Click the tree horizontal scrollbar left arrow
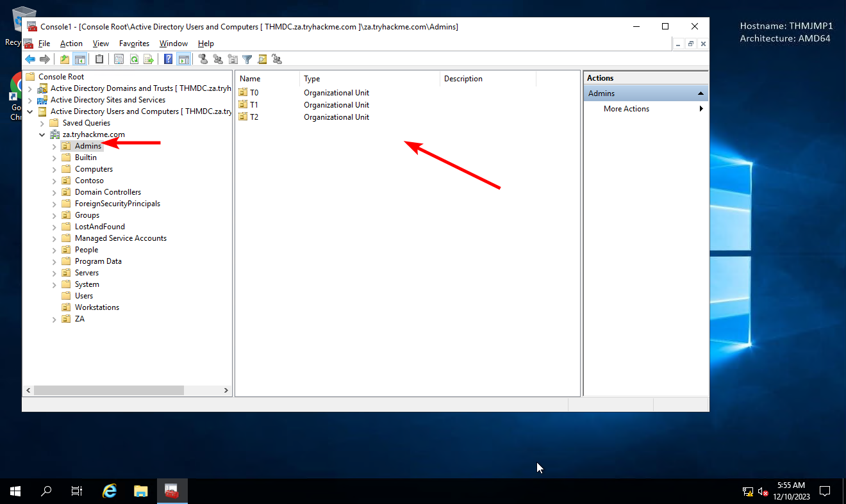The image size is (846, 504). pos(28,390)
